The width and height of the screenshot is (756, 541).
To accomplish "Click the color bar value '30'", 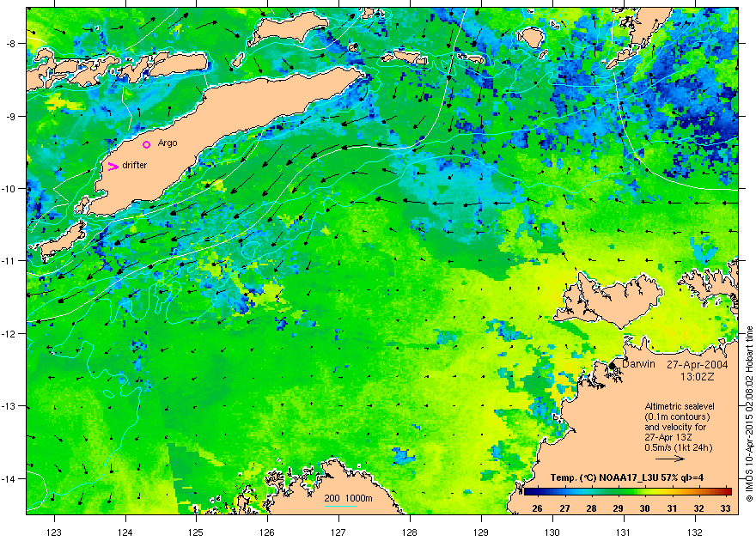I will tap(644, 508).
